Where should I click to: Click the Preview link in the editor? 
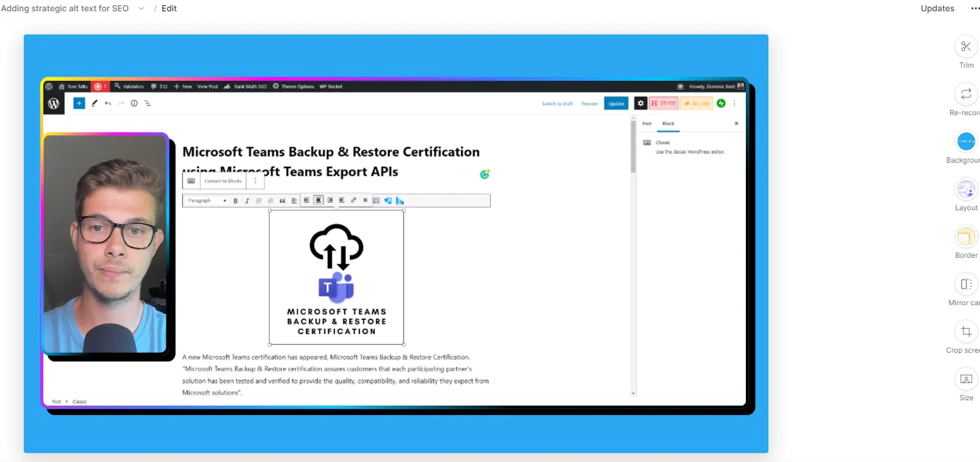point(590,103)
